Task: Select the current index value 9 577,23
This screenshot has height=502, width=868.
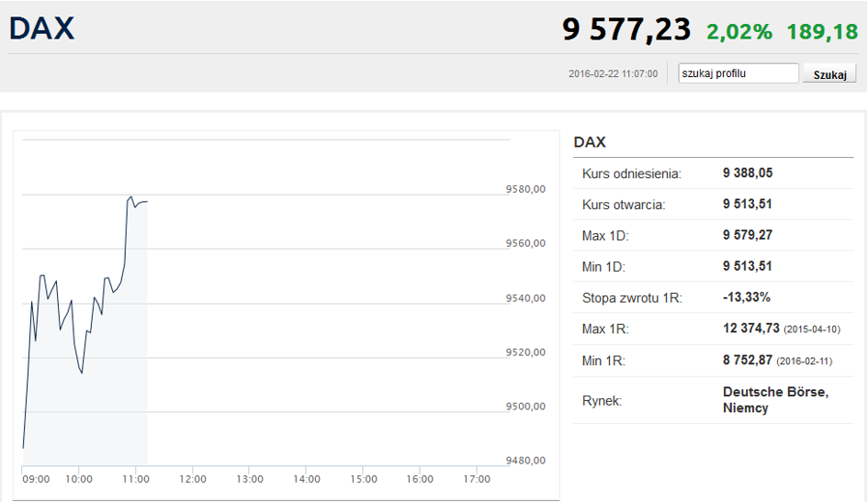Action: (626, 29)
